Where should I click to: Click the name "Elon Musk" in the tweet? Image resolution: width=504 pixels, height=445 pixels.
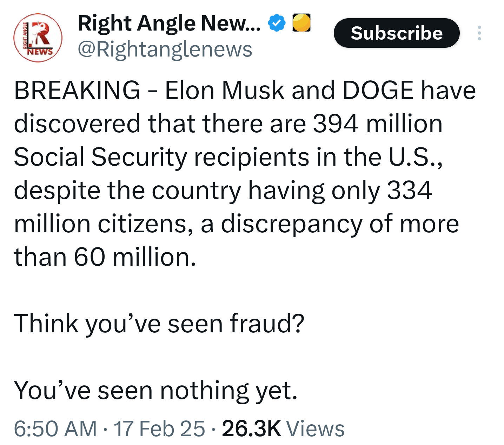(224, 90)
